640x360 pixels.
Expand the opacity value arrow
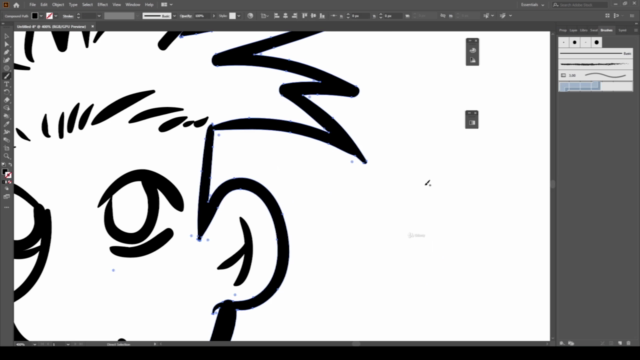tap(213, 16)
